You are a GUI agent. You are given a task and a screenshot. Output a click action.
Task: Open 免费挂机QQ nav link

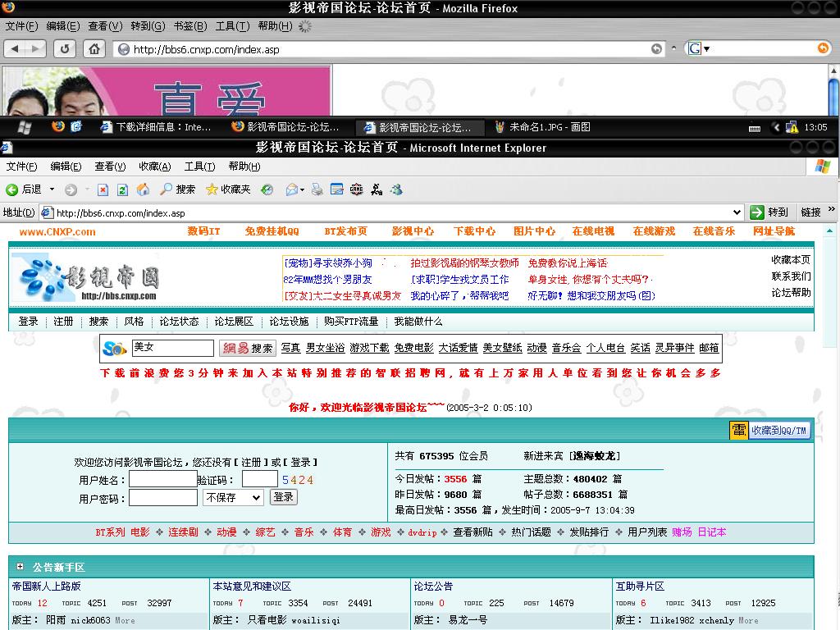272,231
